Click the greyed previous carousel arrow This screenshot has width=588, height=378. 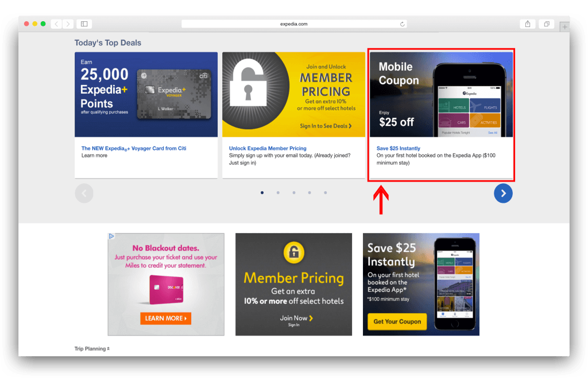coord(84,193)
